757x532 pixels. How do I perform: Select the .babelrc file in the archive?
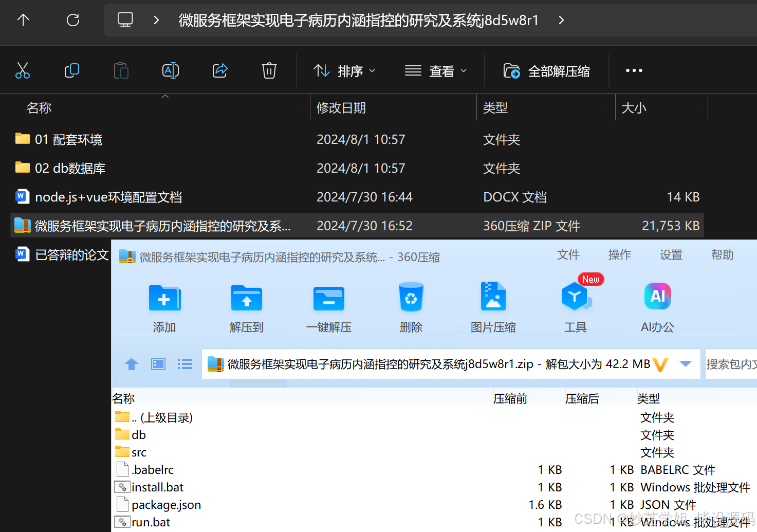(145, 470)
